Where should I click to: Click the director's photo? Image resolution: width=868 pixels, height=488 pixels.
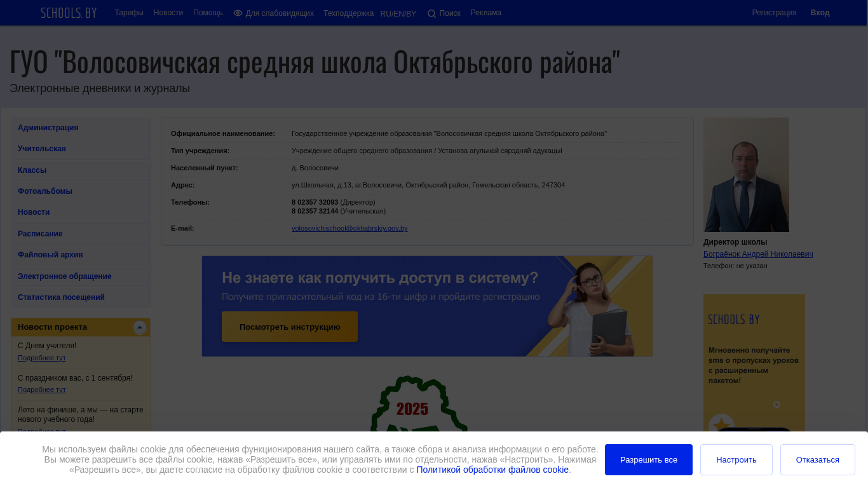point(746,175)
